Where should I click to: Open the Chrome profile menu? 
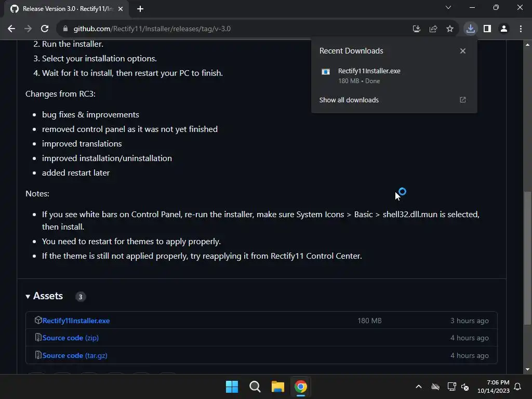504,29
